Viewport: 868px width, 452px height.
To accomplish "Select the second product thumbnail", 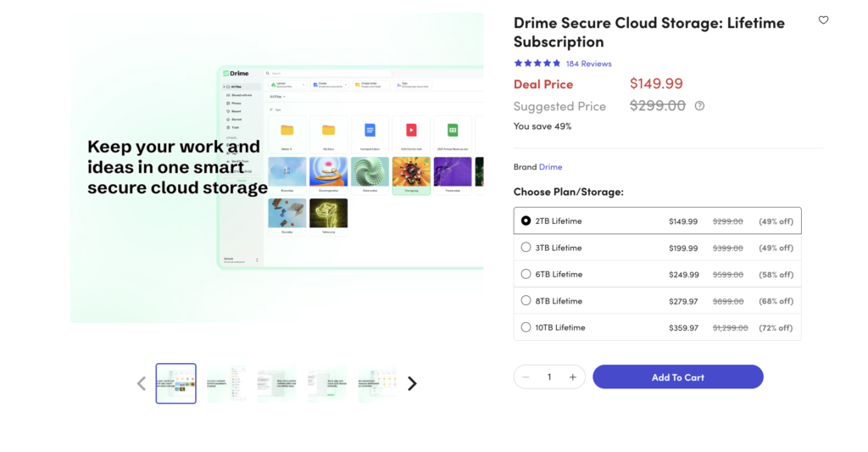I will [226, 383].
